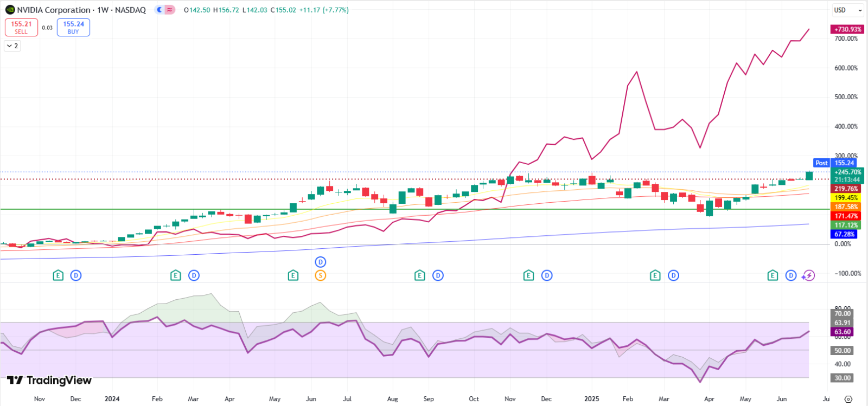Open the earnings marker from May 2024

coord(293,275)
